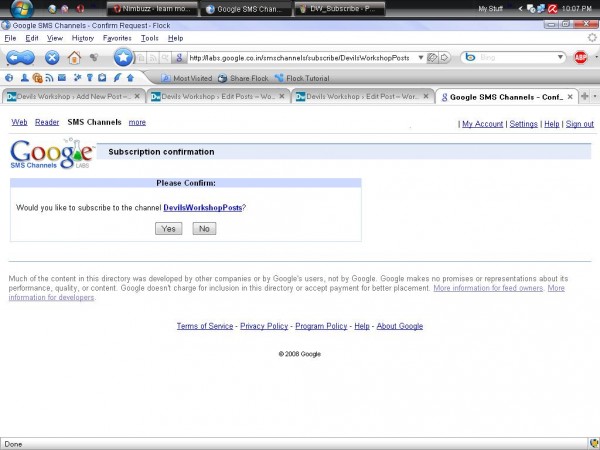Open the Favorites menu

(117, 38)
